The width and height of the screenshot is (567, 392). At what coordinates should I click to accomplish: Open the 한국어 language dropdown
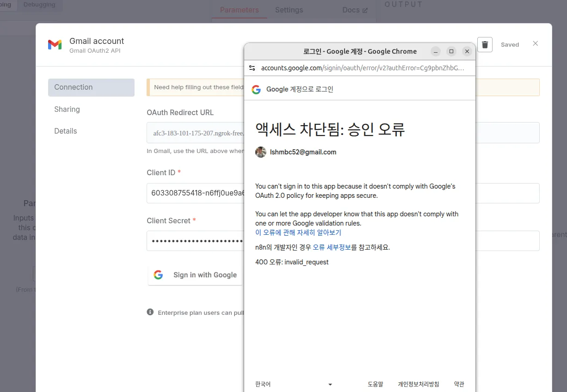point(294,384)
